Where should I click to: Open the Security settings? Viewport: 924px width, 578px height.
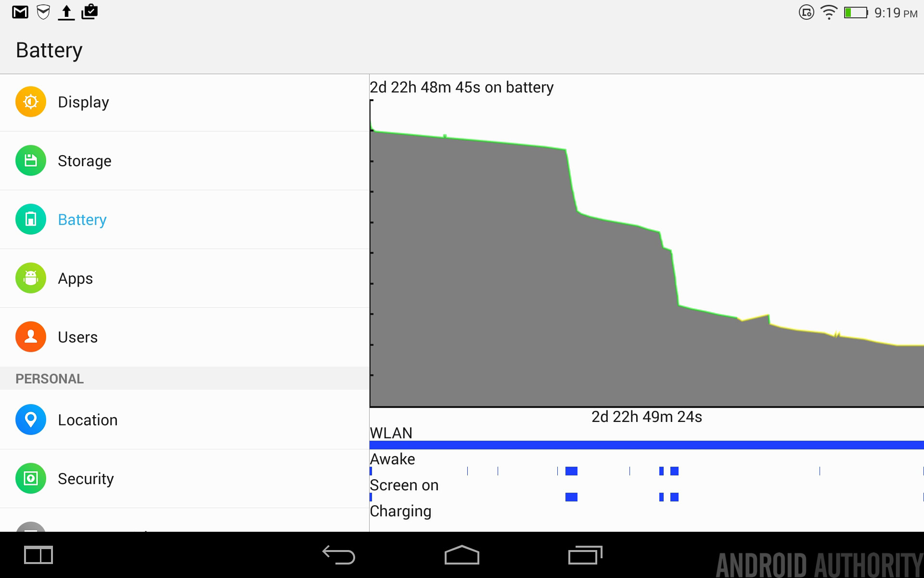point(85,478)
